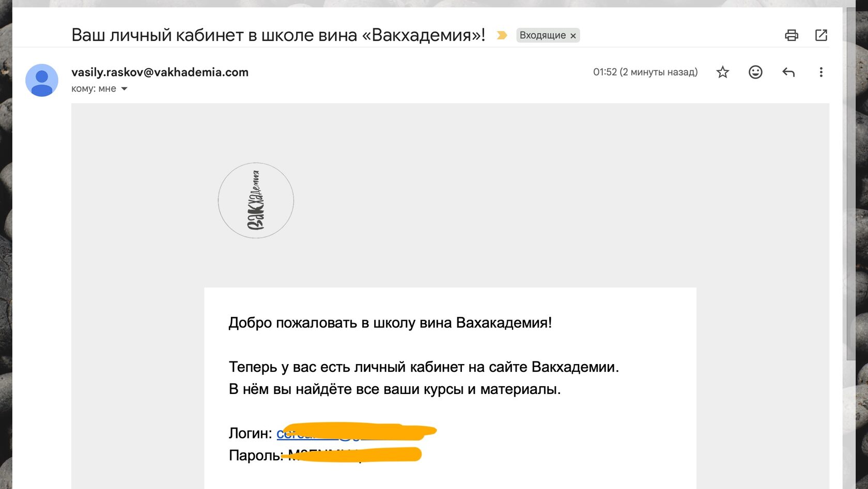Image resolution: width=868 pixels, height=489 pixels.
Task: Reply to the sender using the arrow icon
Action: 788,72
